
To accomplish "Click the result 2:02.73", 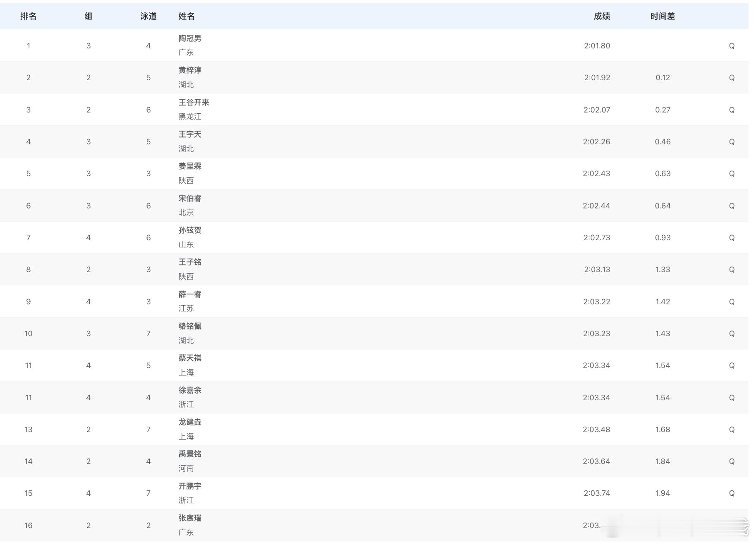I will pos(597,238).
